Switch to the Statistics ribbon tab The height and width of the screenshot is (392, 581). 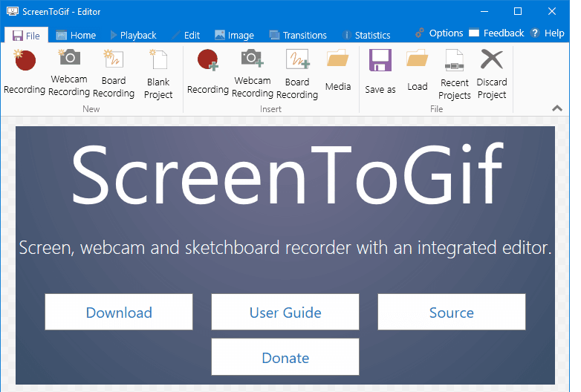pos(366,36)
